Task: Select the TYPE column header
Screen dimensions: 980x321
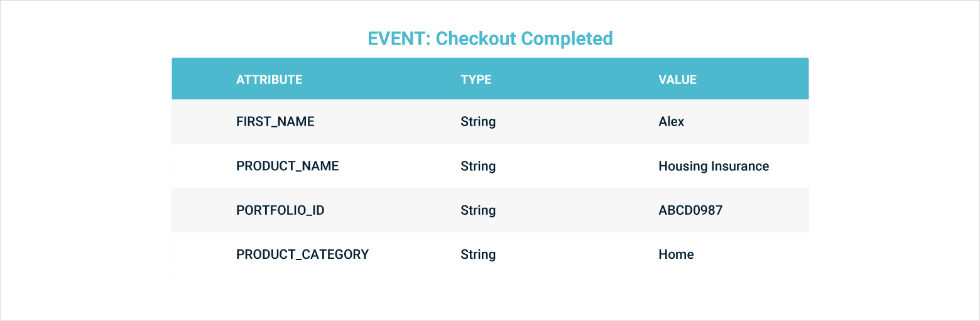Action: pyautogui.click(x=476, y=80)
